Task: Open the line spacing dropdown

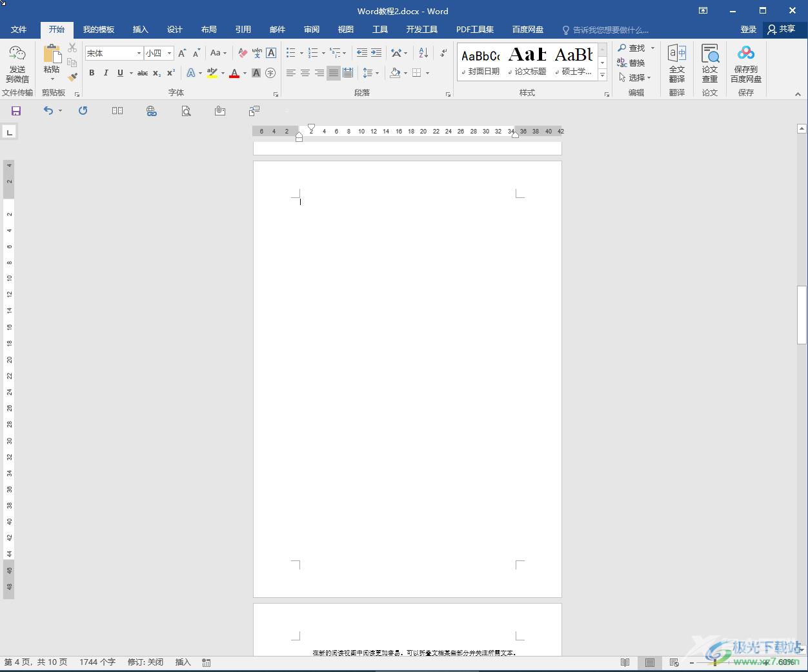Action: 370,73
